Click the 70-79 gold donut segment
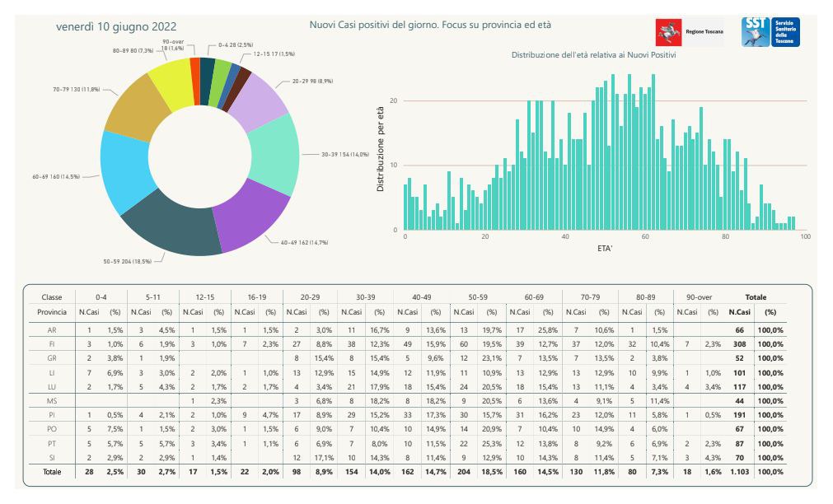 pos(137,108)
